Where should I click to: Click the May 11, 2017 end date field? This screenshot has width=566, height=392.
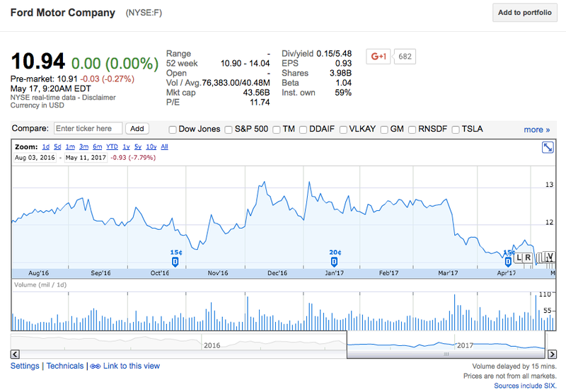(86, 158)
